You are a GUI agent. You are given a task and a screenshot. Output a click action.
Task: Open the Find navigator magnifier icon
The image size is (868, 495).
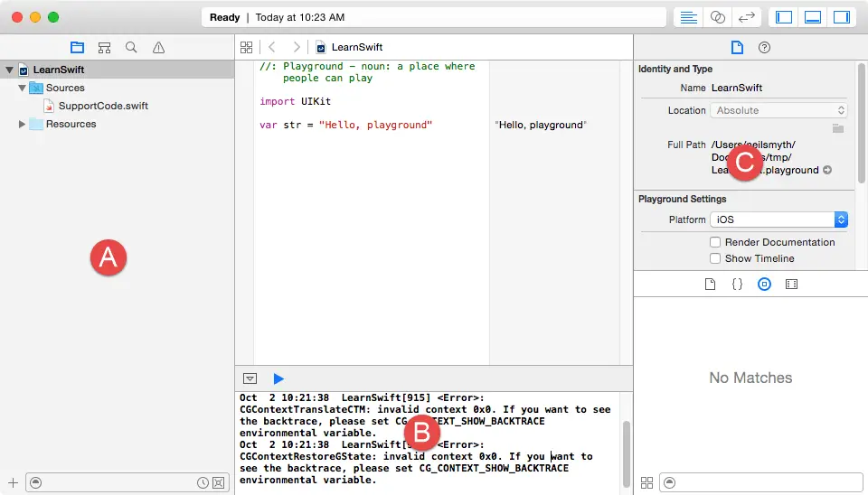[x=131, y=47]
